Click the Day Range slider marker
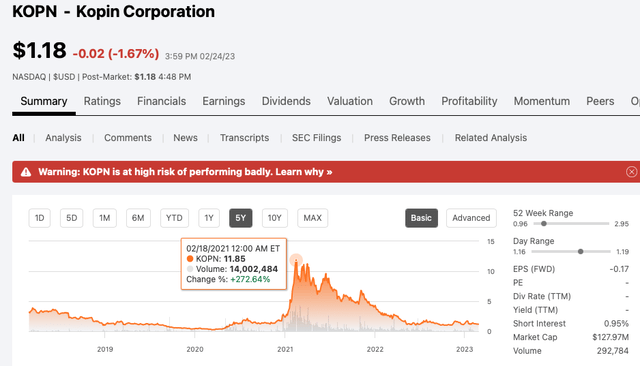Image resolution: width=640 pixels, height=366 pixels. pos(580,252)
